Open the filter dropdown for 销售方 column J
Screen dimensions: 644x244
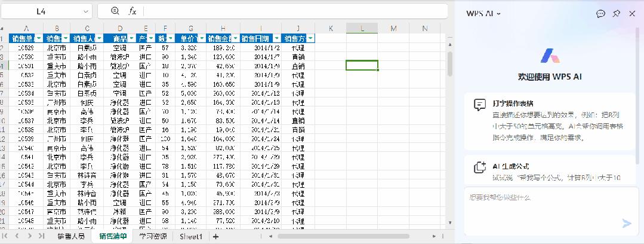(x=311, y=39)
